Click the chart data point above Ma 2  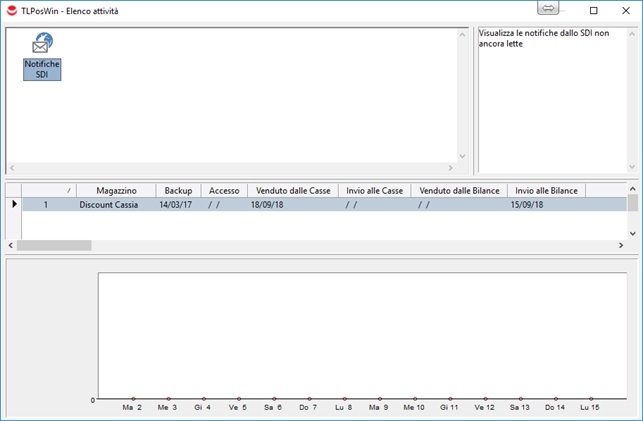pyautogui.click(x=132, y=398)
